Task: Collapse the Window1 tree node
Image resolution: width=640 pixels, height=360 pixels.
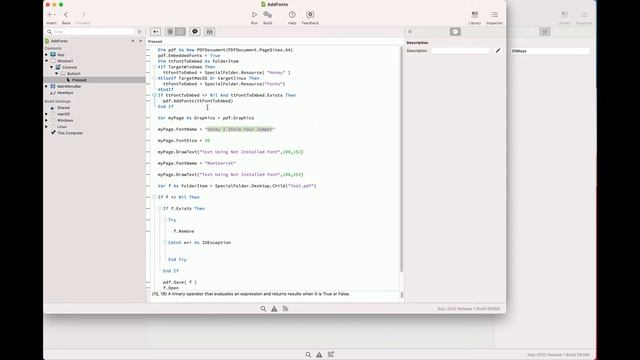Action: (46, 61)
